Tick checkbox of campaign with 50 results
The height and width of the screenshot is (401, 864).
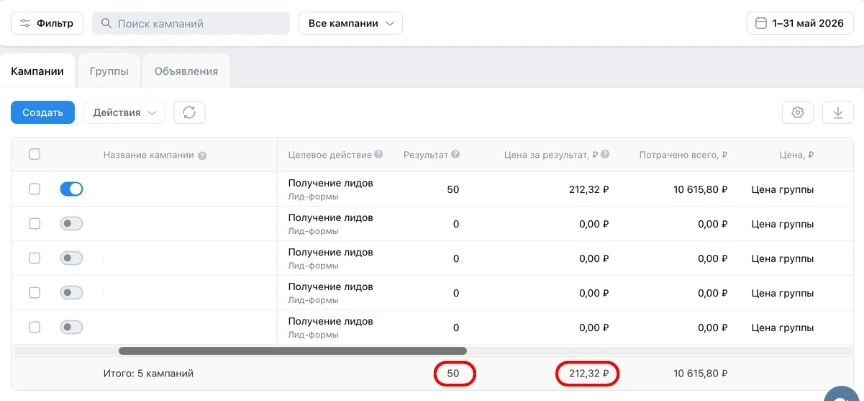34,189
